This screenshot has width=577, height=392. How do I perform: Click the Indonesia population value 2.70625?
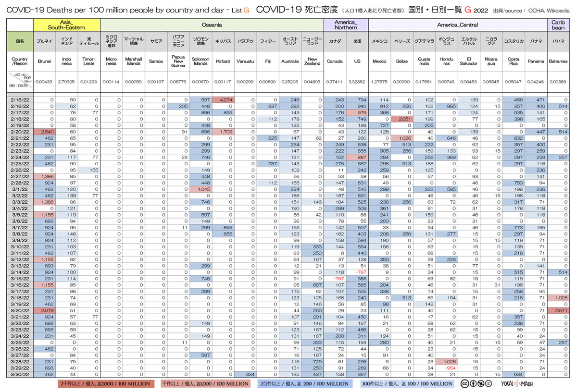pos(67,82)
